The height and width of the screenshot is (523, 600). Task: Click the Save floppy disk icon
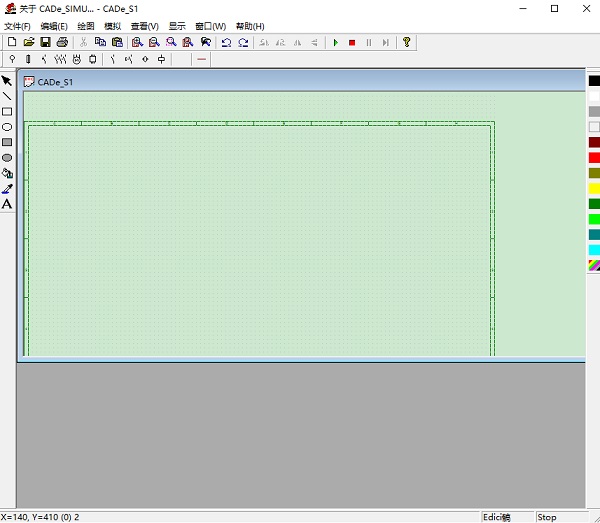click(45, 42)
